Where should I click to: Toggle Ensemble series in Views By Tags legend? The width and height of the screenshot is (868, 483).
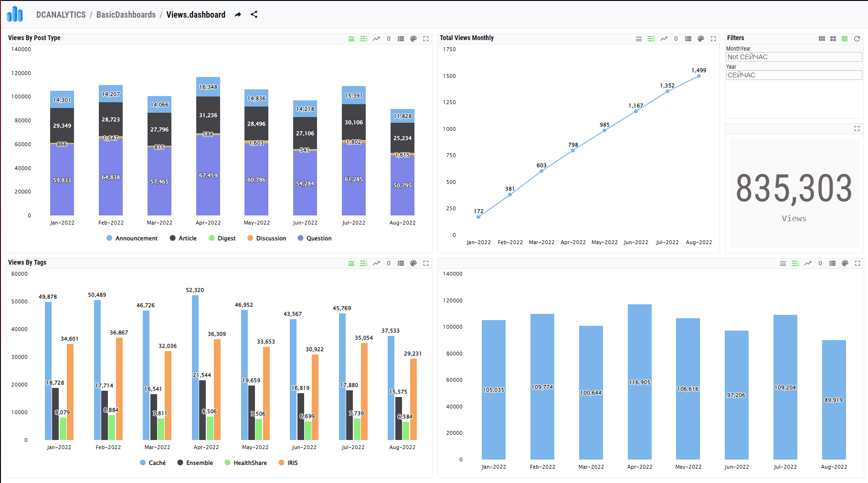coord(195,463)
